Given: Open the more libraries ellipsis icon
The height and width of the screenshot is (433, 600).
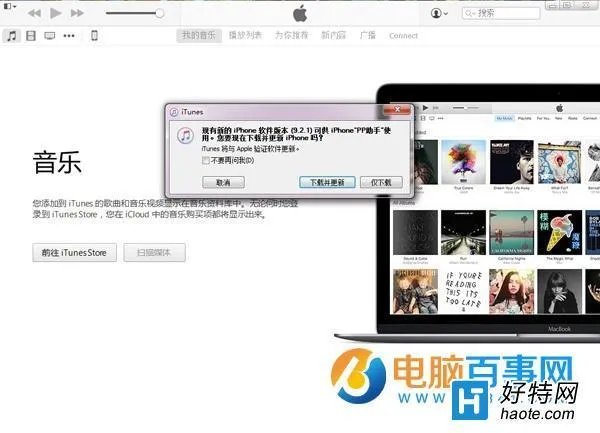Looking at the screenshot, I should pos(69,36).
